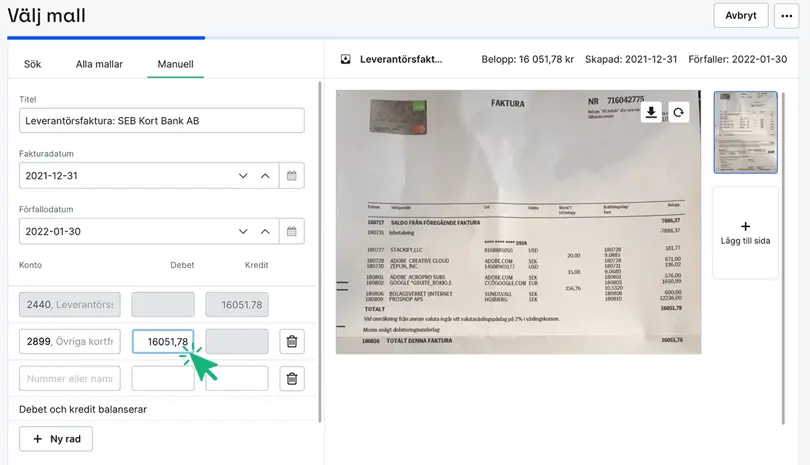The image size is (810, 465).
Task: Click the document icon beside Leverantörsfakt...
Action: pyautogui.click(x=346, y=59)
